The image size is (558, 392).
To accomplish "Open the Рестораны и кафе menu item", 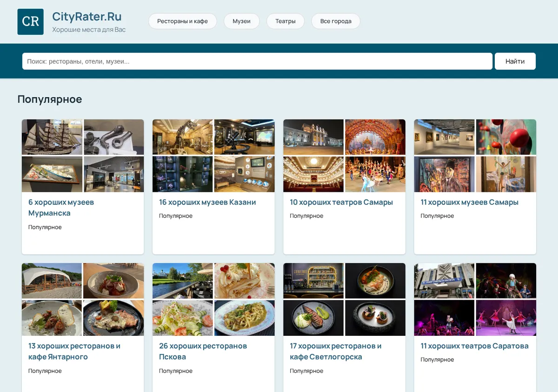I will point(182,21).
